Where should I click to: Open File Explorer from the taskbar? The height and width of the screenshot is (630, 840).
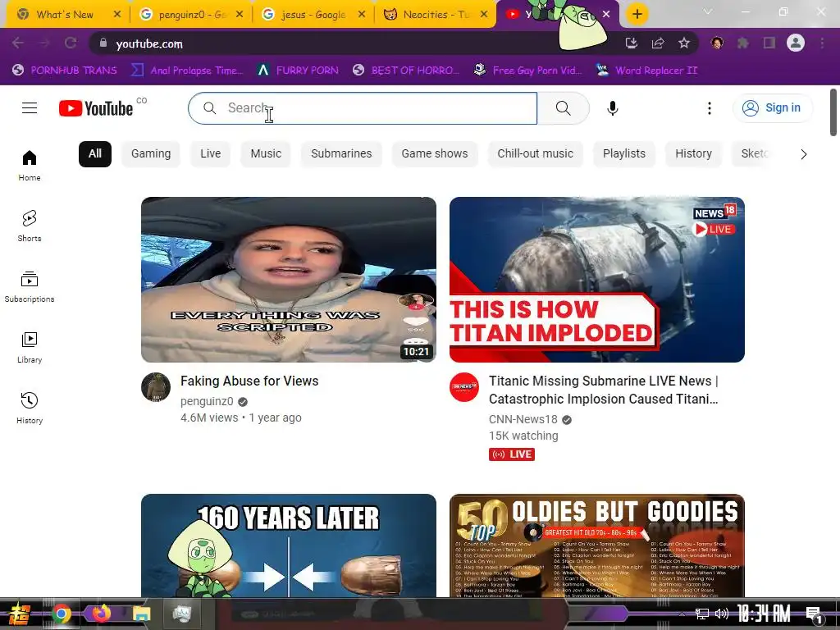141,614
